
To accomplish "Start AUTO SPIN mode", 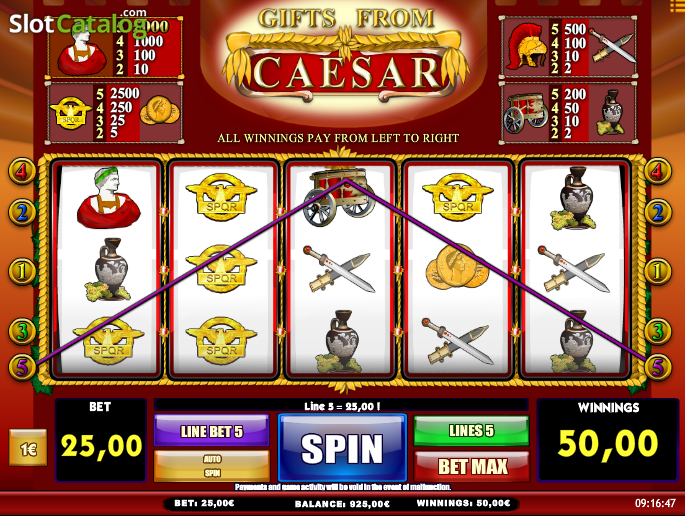I will (x=212, y=466).
